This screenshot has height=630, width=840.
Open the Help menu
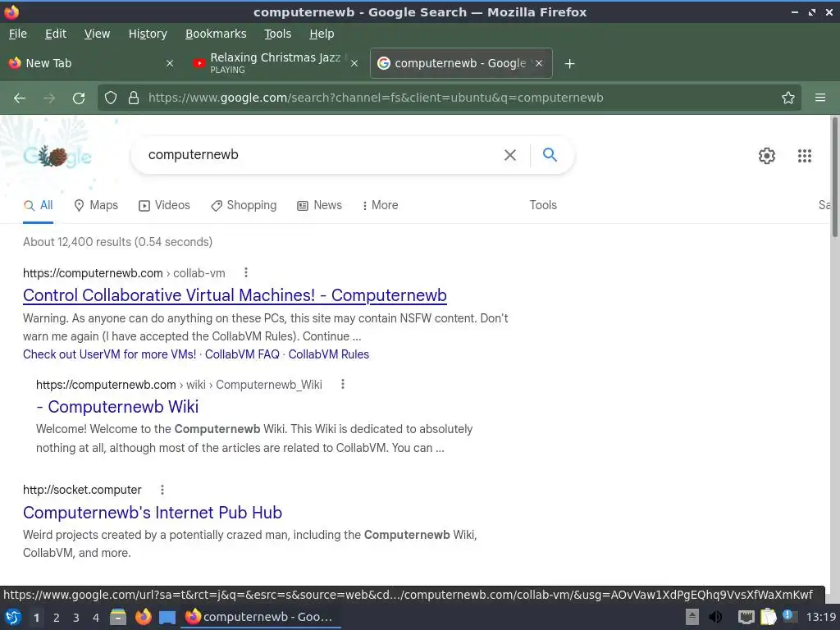point(322,34)
